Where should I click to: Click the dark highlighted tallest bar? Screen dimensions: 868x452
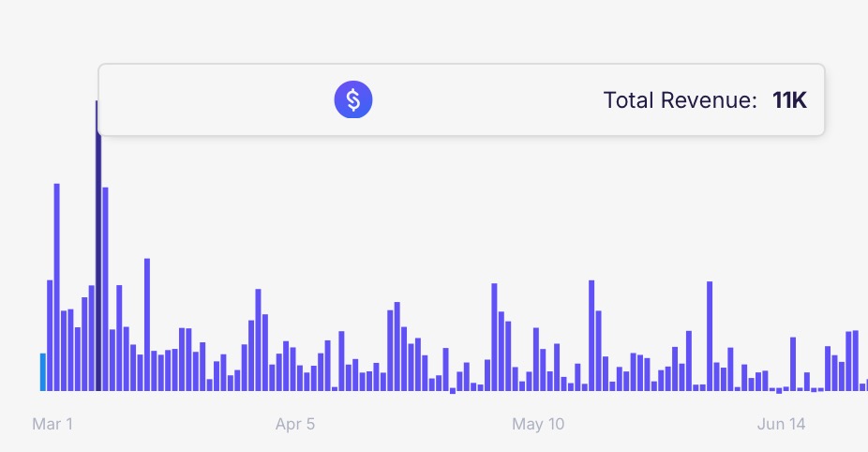98,246
